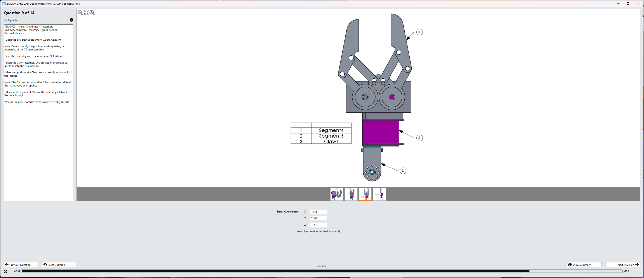Screen dimensions: 644x278
Task: Click the exam time progress bar
Action: pos(321,271)
